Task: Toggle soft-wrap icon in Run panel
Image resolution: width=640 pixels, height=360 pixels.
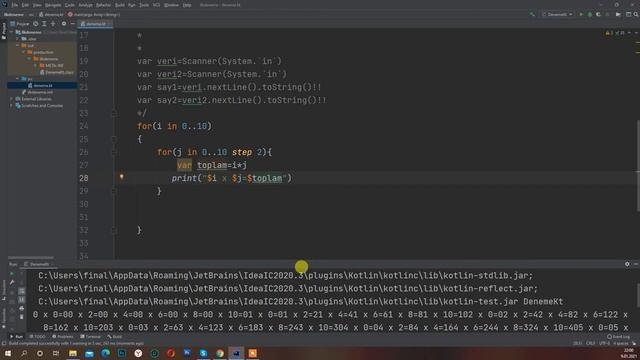Action: point(22,291)
